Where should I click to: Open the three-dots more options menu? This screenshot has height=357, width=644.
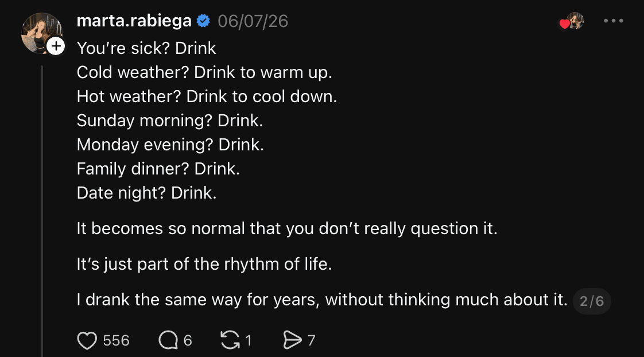point(613,21)
